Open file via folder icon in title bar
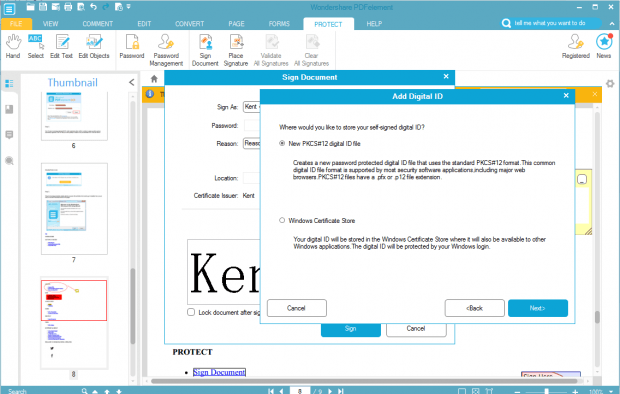 (30, 7)
